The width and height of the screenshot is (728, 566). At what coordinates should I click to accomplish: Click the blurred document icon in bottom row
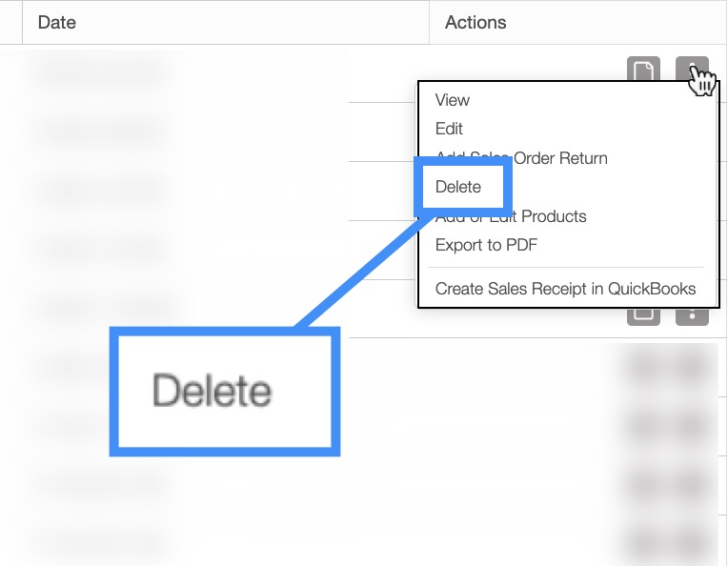[645, 541]
